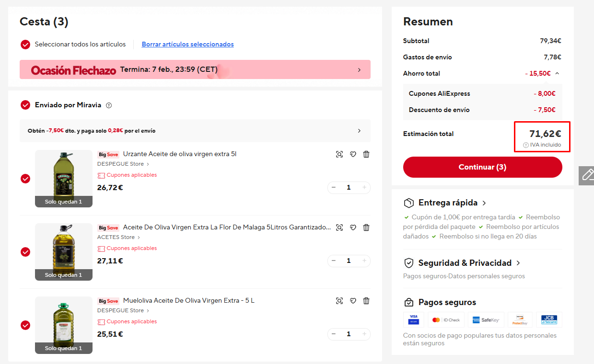Screen dimensions: 594x364
Task: Click the Descuento de envío -7,50€ value
Action: click(x=545, y=110)
